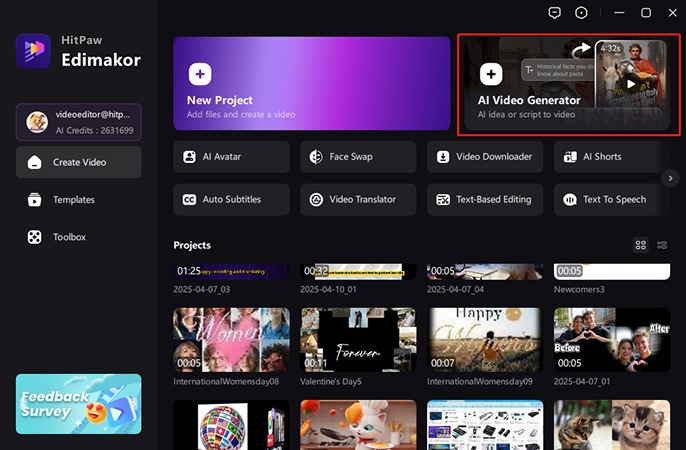Click the Newcomers3 project name

point(579,290)
